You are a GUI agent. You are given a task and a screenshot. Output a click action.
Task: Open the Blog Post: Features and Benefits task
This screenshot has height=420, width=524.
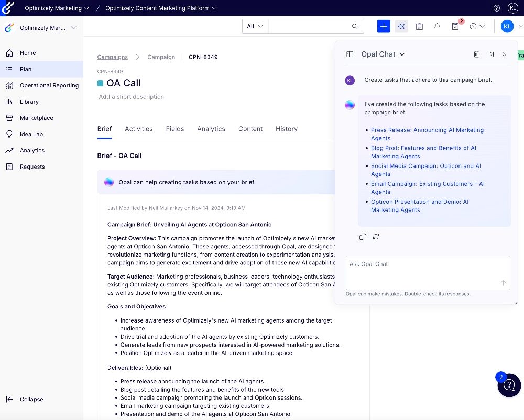pyautogui.click(x=423, y=152)
